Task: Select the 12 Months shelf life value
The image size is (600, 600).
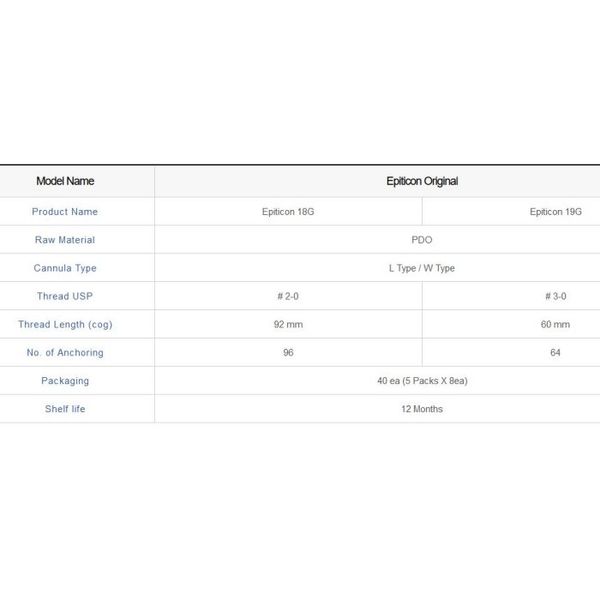Action: 421,409
